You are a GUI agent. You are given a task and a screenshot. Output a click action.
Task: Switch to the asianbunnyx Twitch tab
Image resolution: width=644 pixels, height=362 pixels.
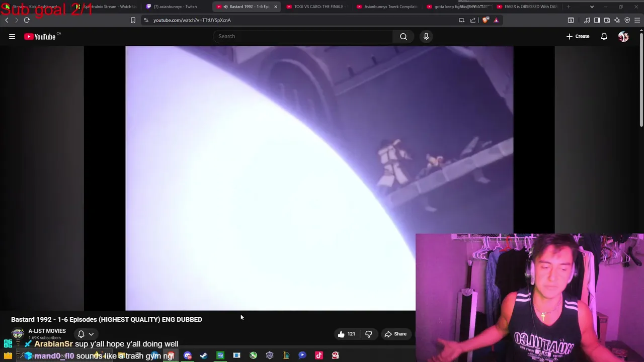175,7
